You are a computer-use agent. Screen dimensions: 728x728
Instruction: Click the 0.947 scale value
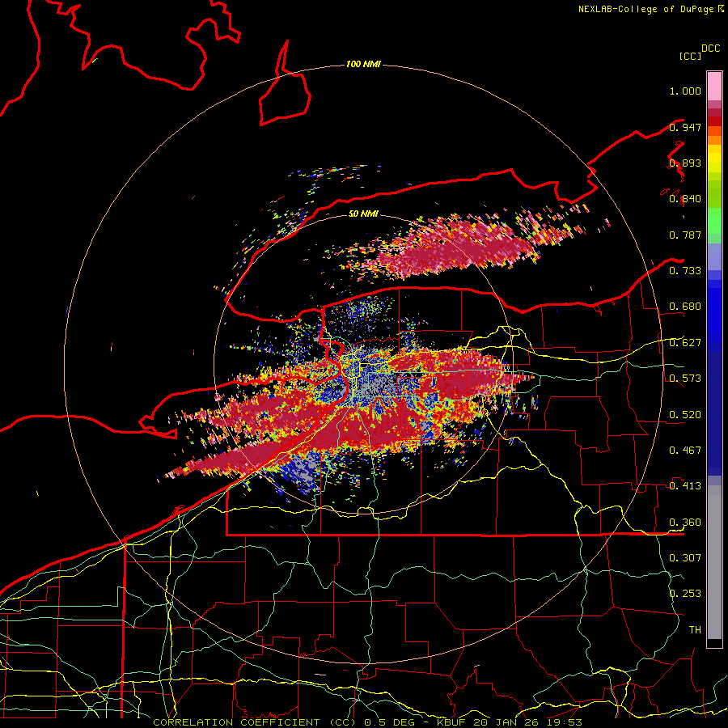point(685,127)
